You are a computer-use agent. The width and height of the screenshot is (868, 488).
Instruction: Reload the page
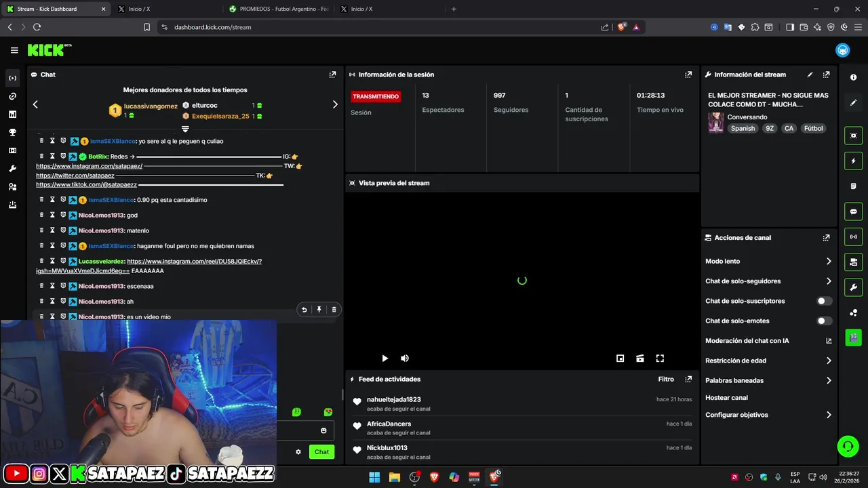[x=37, y=27]
